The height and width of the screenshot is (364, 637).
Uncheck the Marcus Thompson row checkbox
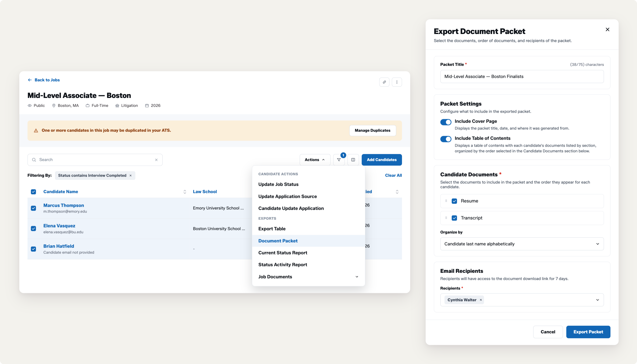34,208
